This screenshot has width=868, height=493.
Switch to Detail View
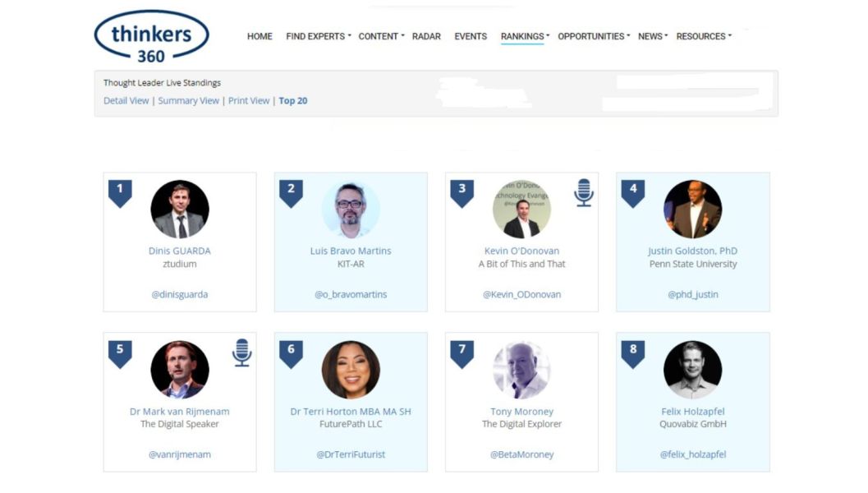pos(126,100)
